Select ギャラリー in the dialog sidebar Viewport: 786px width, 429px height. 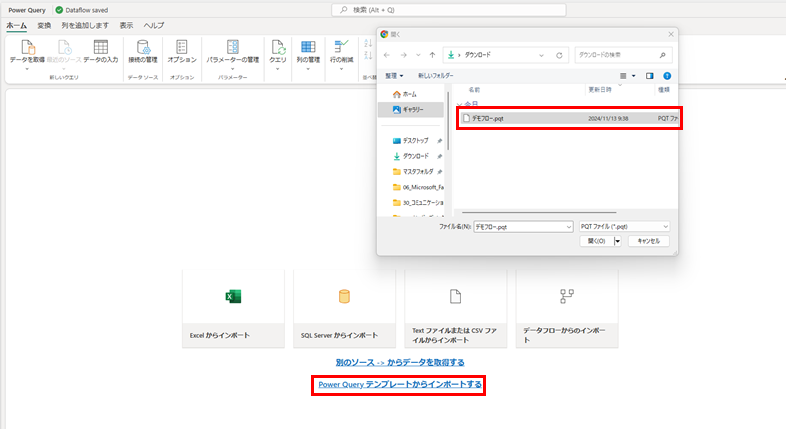[409, 109]
